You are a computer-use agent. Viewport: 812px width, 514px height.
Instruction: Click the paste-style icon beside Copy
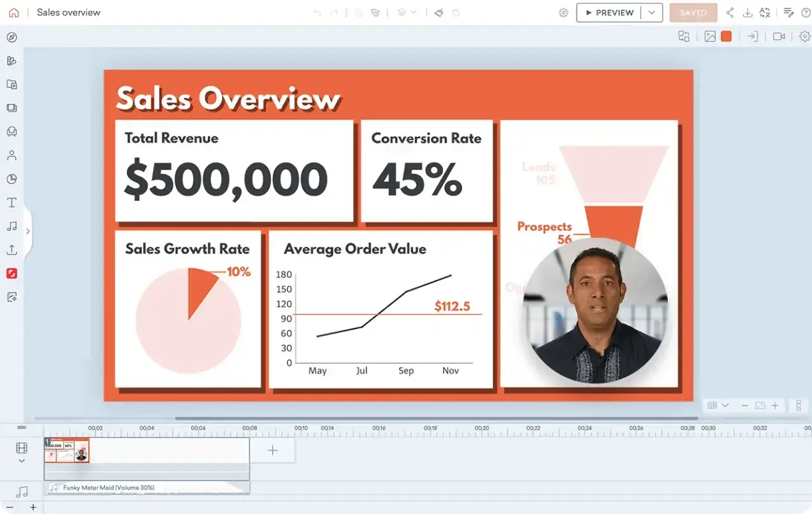point(375,13)
